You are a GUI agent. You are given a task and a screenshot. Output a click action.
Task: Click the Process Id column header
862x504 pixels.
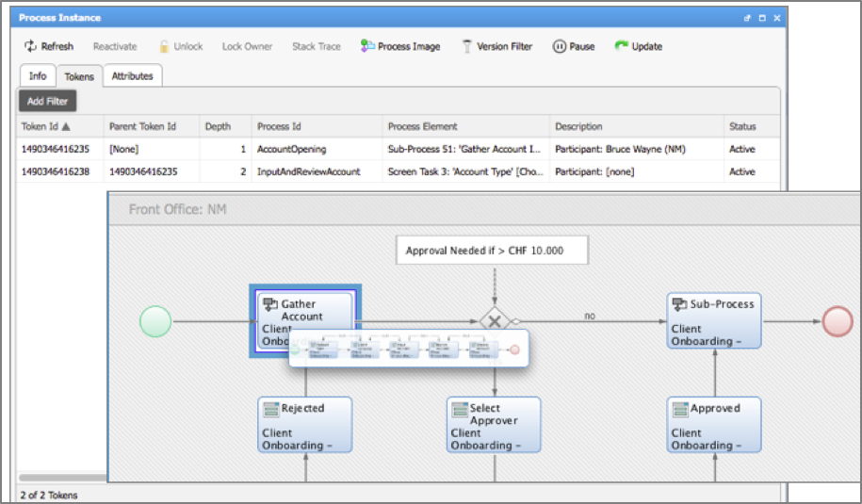pos(278,126)
